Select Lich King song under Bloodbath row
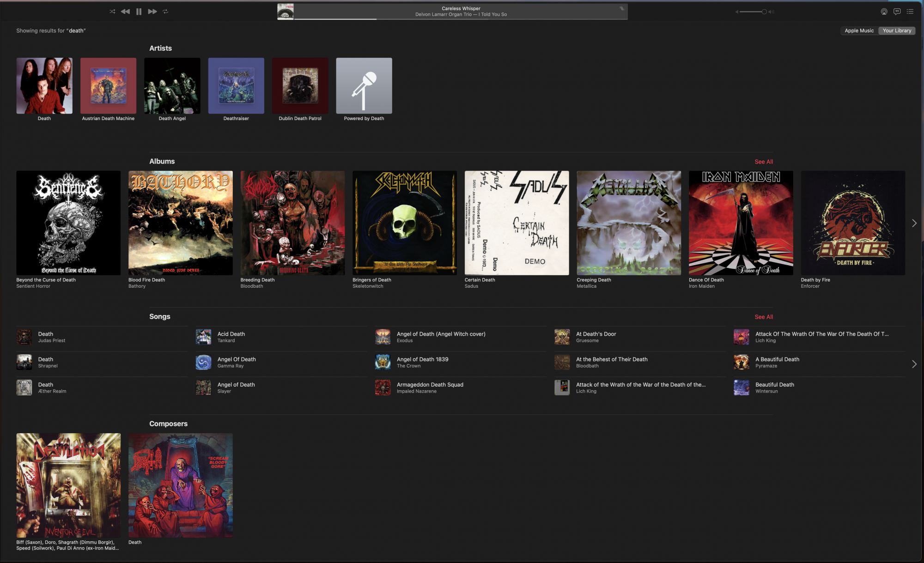This screenshot has height=563, width=924. pos(640,388)
